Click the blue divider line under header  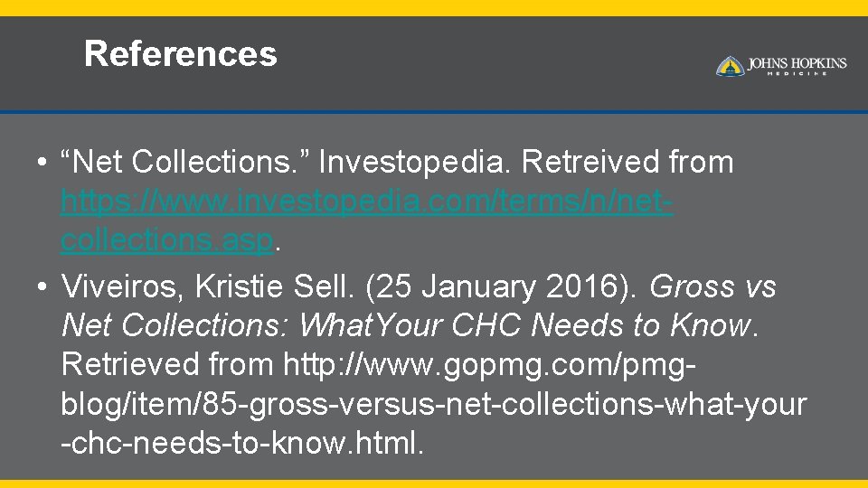point(434,112)
